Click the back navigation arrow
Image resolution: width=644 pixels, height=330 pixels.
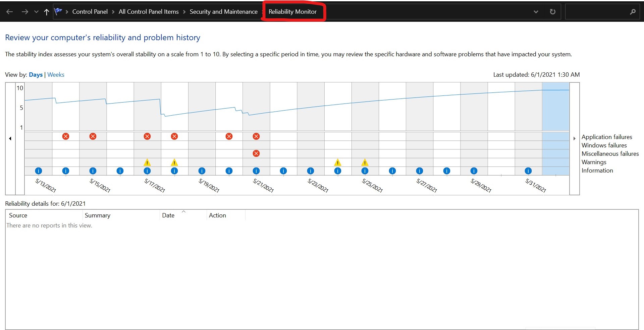pos(10,11)
